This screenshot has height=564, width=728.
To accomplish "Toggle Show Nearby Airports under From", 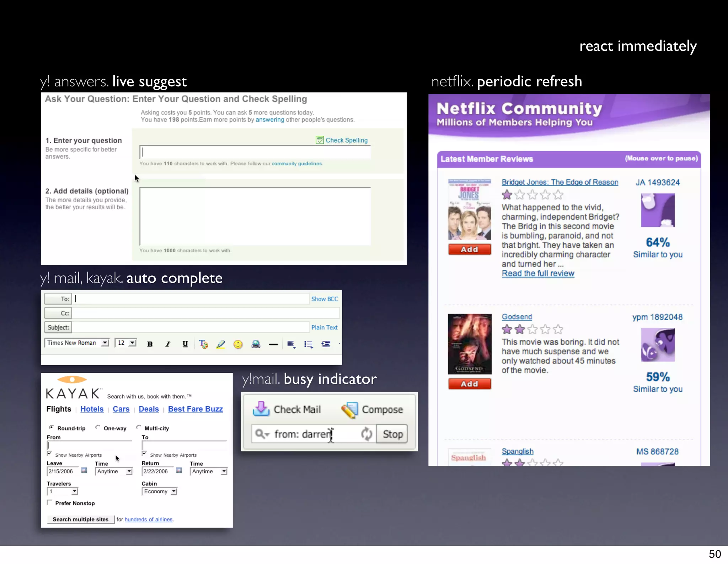I will pos(49,454).
